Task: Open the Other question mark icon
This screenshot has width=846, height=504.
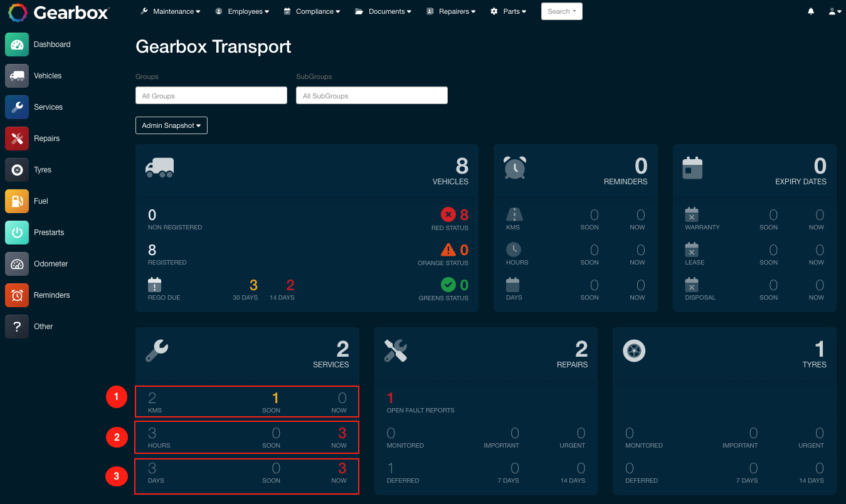Action: 17,327
